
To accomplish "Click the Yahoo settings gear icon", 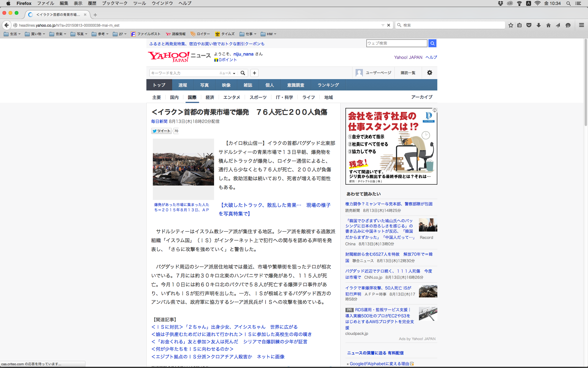I will (430, 73).
